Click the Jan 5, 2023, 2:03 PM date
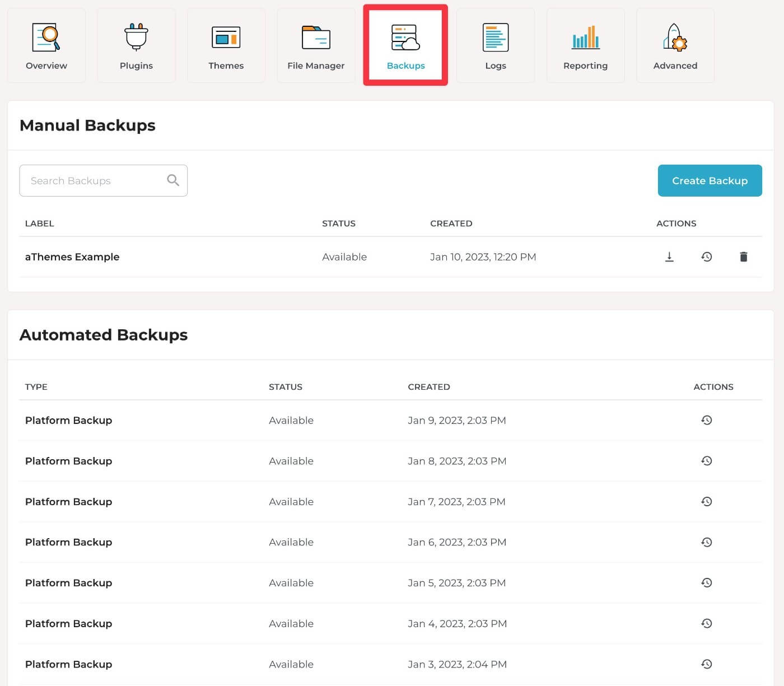This screenshot has width=784, height=686. pos(457,583)
